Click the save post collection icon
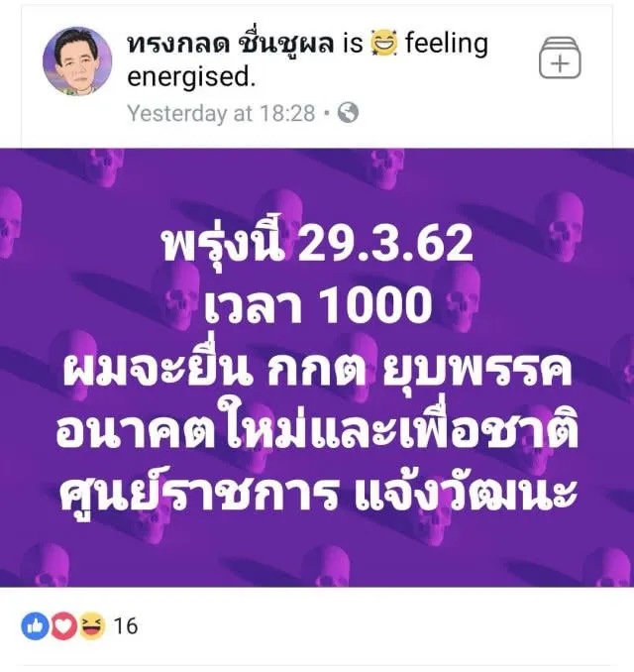Image resolution: width=634 pixels, height=672 pixels. (560, 57)
